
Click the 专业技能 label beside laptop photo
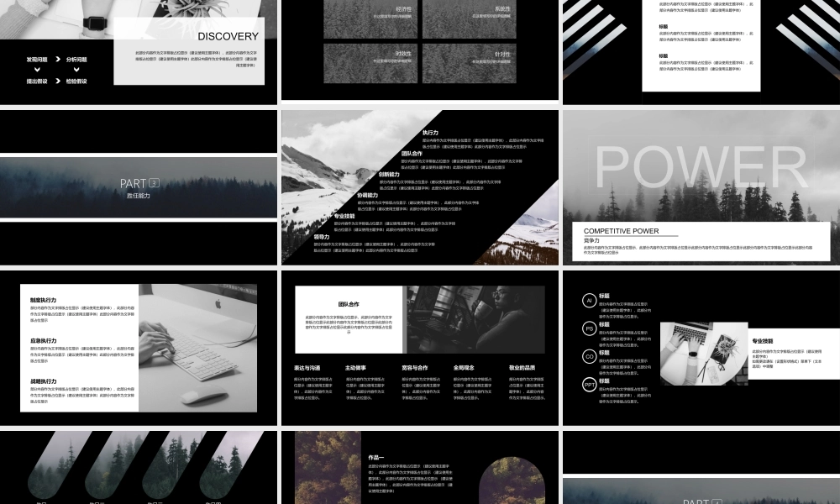coord(763,341)
